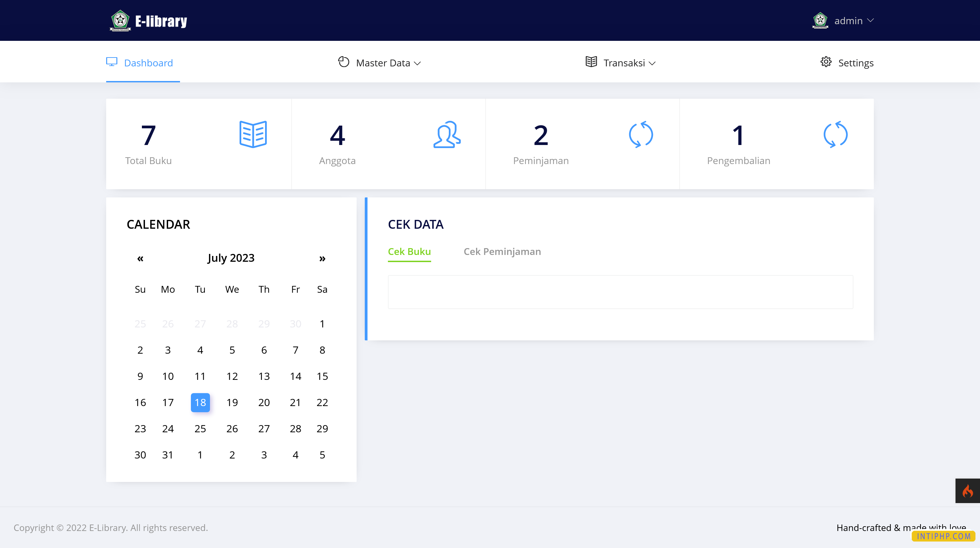Viewport: 980px width, 548px height.
Task: Click the Cek Buku search input field
Action: (x=620, y=292)
